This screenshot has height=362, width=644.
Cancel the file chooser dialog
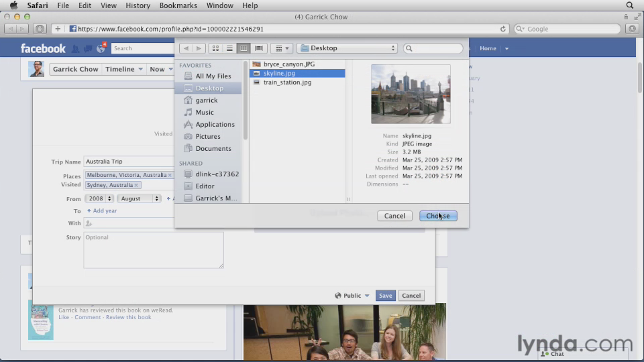tap(394, 216)
